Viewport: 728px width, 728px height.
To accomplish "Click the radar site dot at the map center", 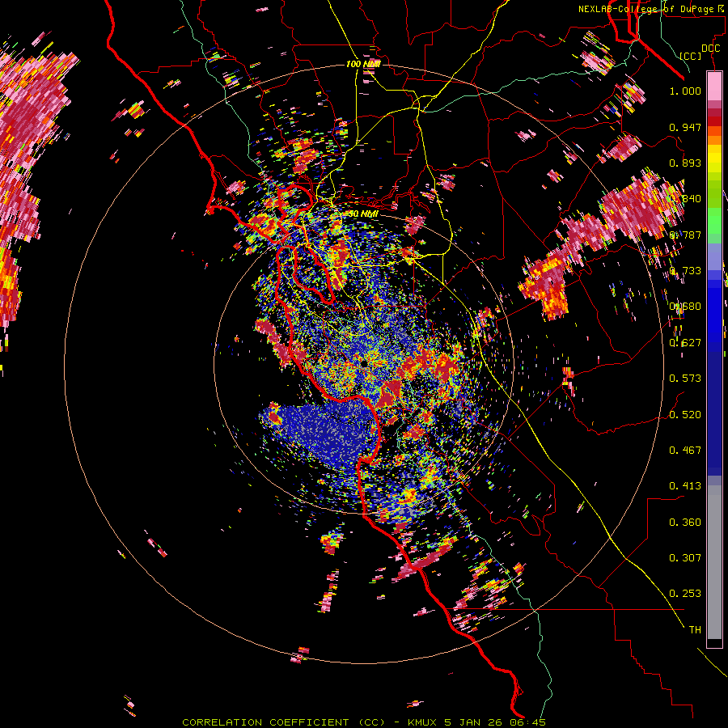I will pyautogui.click(x=364, y=363).
